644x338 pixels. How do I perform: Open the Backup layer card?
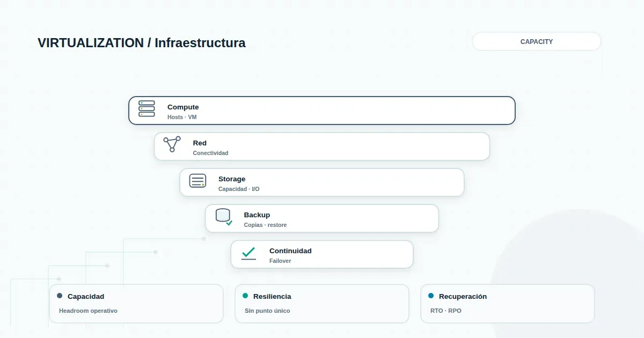point(322,218)
